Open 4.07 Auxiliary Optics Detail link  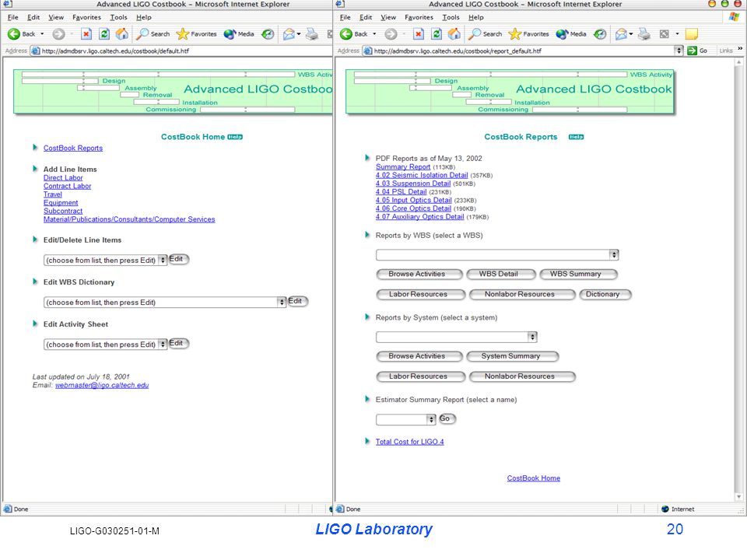pyautogui.click(x=419, y=217)
